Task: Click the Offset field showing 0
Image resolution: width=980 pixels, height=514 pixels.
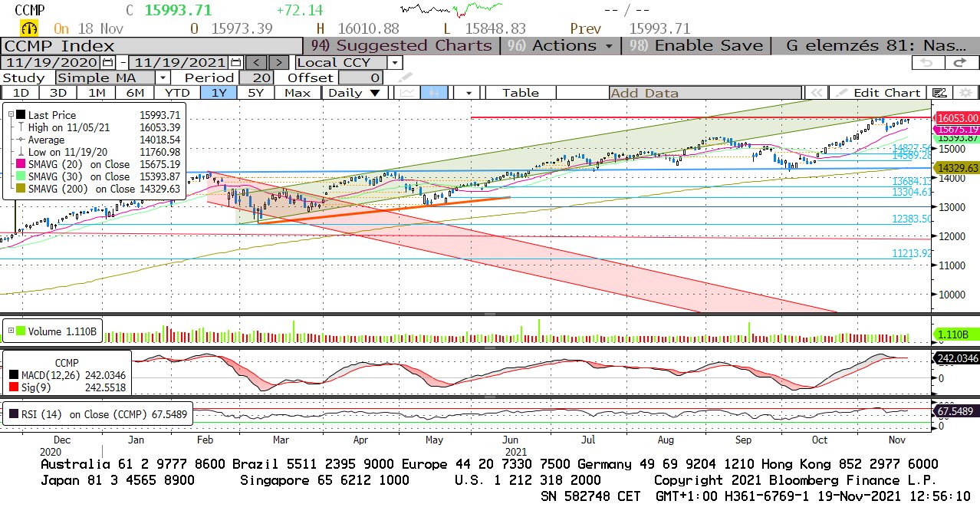Action: (x=360, y=77)
